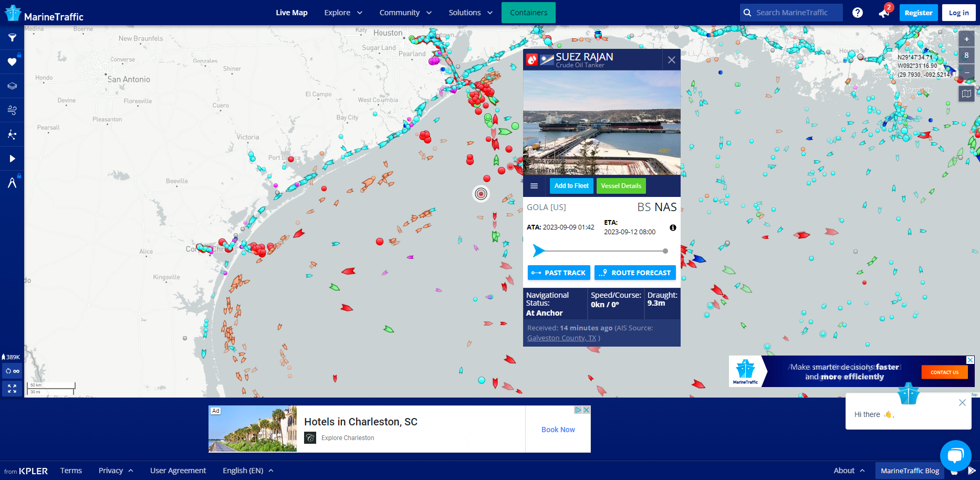The width and height of the screenshot is (980, 480).
Task: Click Add to Fleet button
Action: (x=571, y=186)
